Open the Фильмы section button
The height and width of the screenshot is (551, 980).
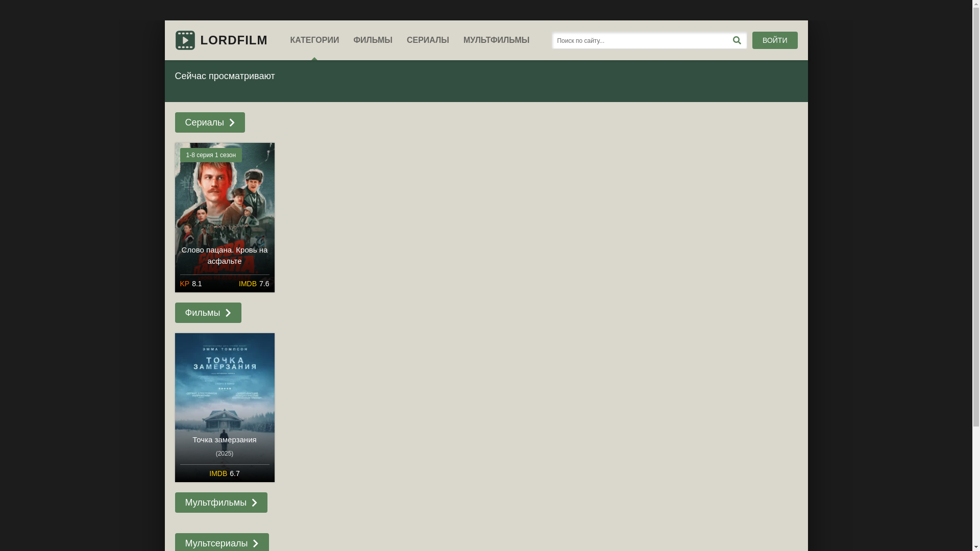click(x=203, y=313)
